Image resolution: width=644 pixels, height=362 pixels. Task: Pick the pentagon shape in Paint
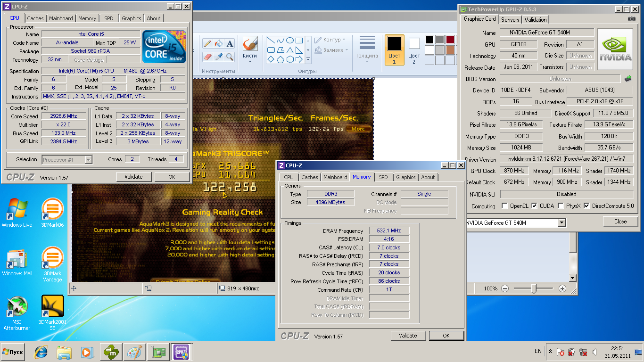pyautogui.click(x=281, y=59)
